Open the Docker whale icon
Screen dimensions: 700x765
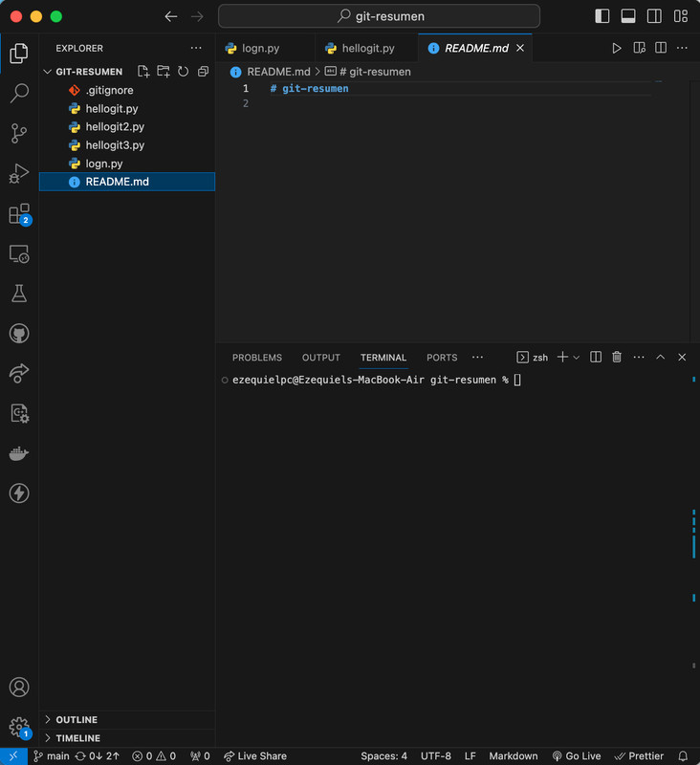19,453
